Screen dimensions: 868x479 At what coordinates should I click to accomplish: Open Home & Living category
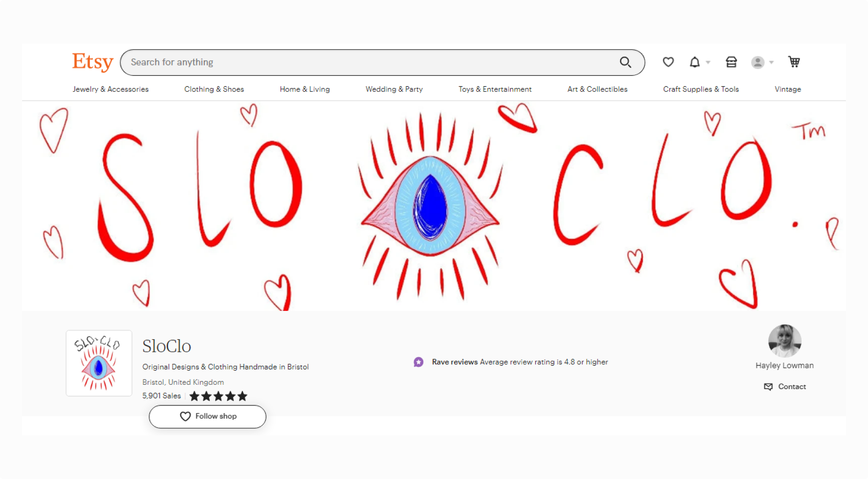click(x=305, y=89)
